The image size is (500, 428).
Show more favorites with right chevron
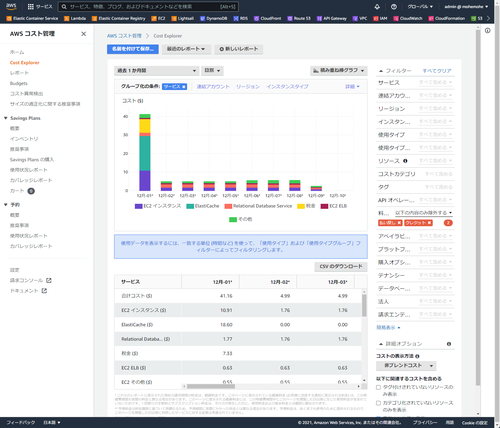point(489,18)
